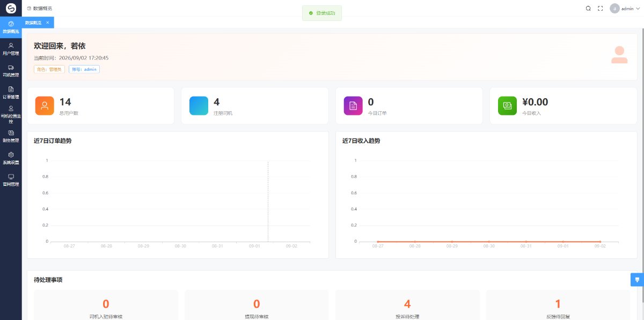Click the blue 注册司机 card icon
This screenshot has width=644, height=320.
(x=199, y=106)
